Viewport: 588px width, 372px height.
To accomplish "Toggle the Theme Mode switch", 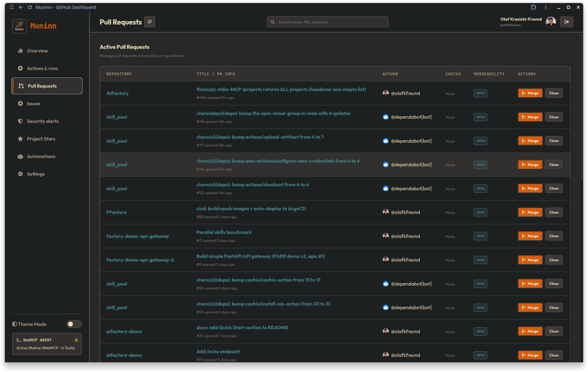I will pos(73,324).
